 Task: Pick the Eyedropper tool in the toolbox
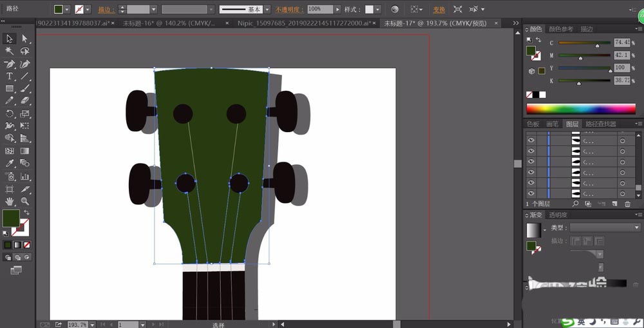[10, 164]
